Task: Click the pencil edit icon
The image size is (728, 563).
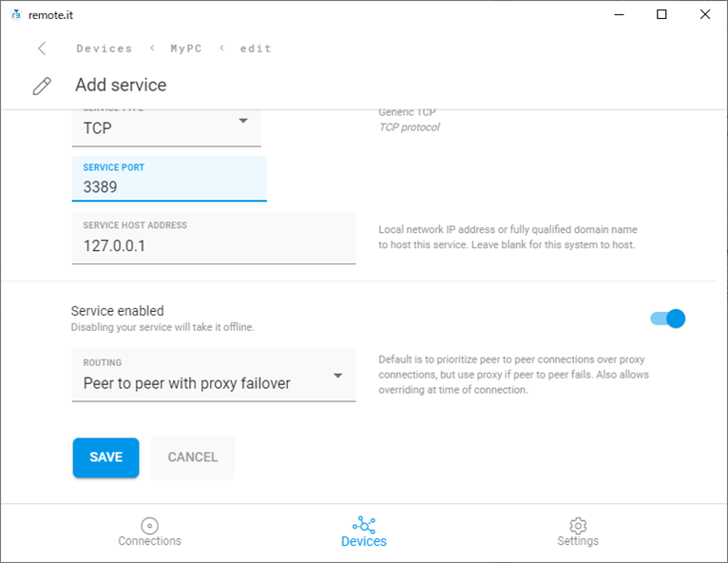Action: click(x=42, y=86)
